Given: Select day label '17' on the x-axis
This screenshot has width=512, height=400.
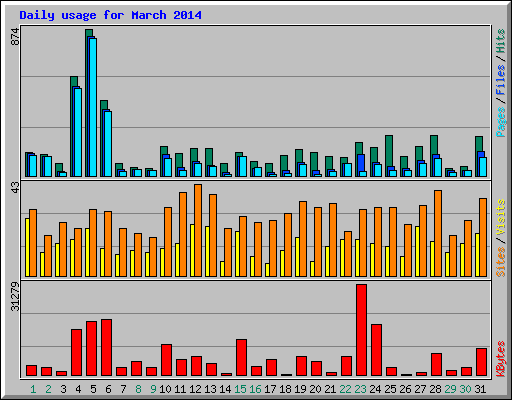Looking at the screenshot, I should point(270,389).
